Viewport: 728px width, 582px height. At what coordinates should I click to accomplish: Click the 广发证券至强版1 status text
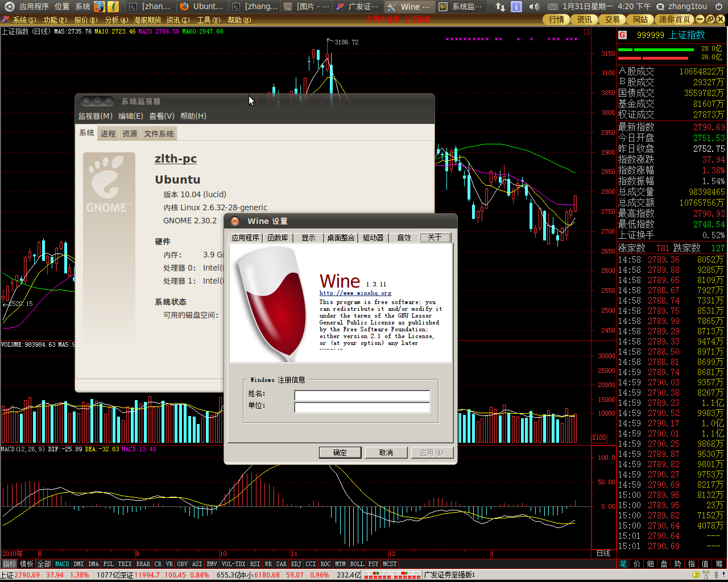449,575
